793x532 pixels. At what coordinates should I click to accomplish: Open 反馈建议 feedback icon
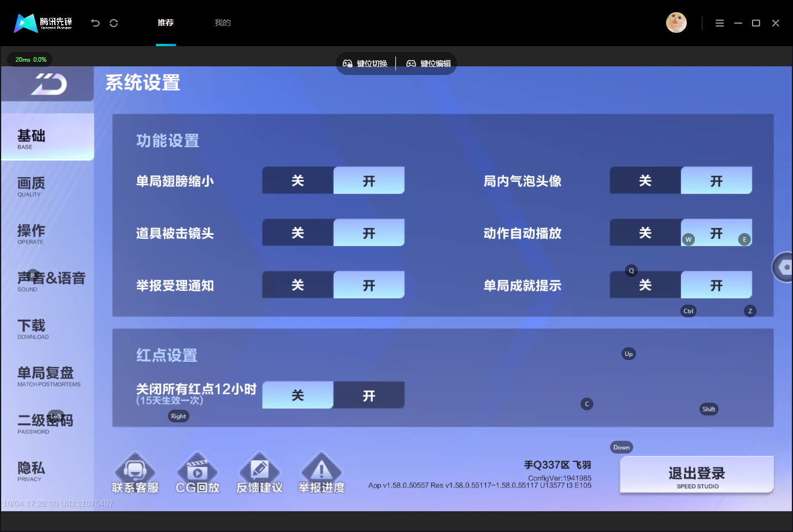[260, 473]
